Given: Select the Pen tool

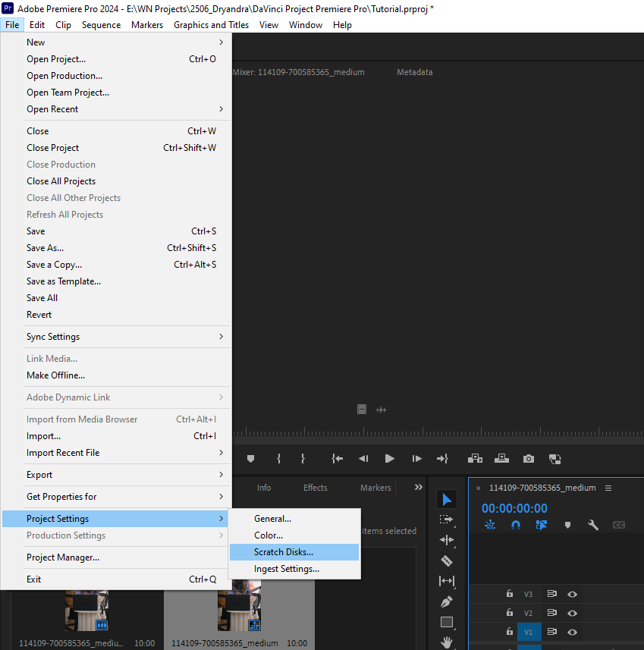Looking at the screenshot, I should click(x=447, y=601).
